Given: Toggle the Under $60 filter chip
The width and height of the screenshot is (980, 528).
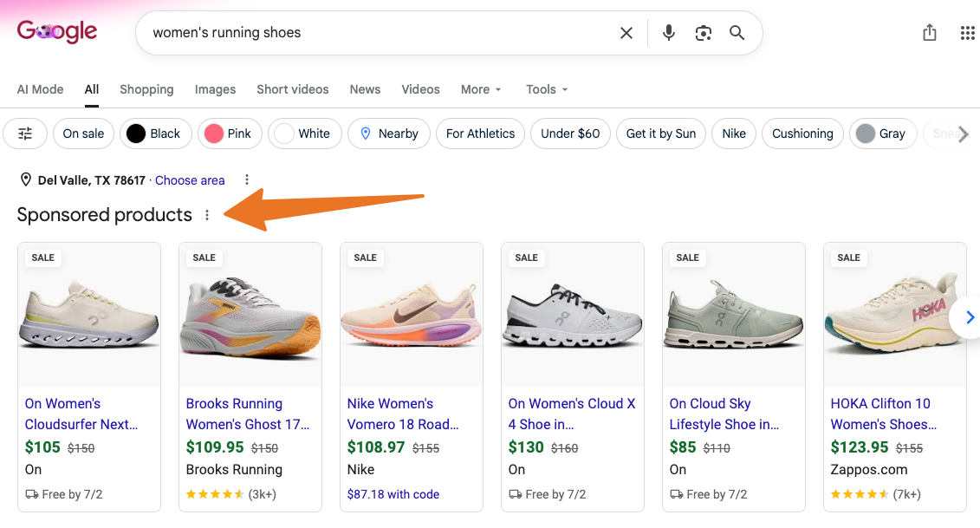Looking at the screenshot, I should [x=570, y=134].
